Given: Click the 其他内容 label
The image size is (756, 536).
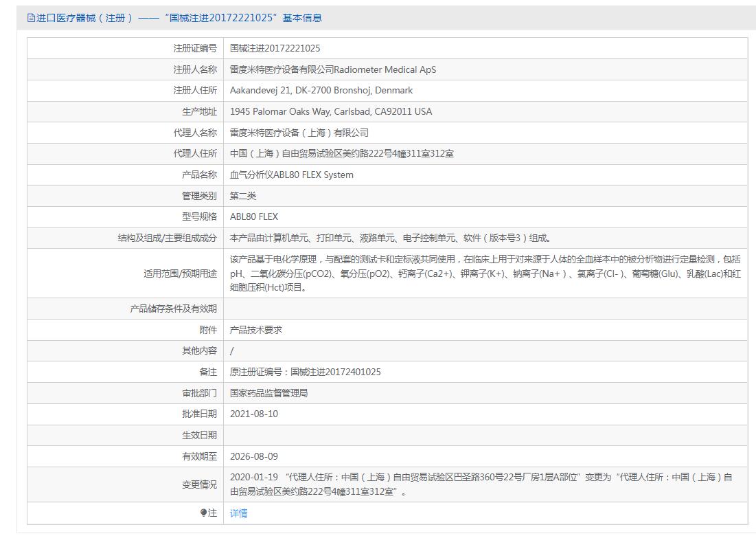Looking at the screenshot, I should click(x=200, y=350).
